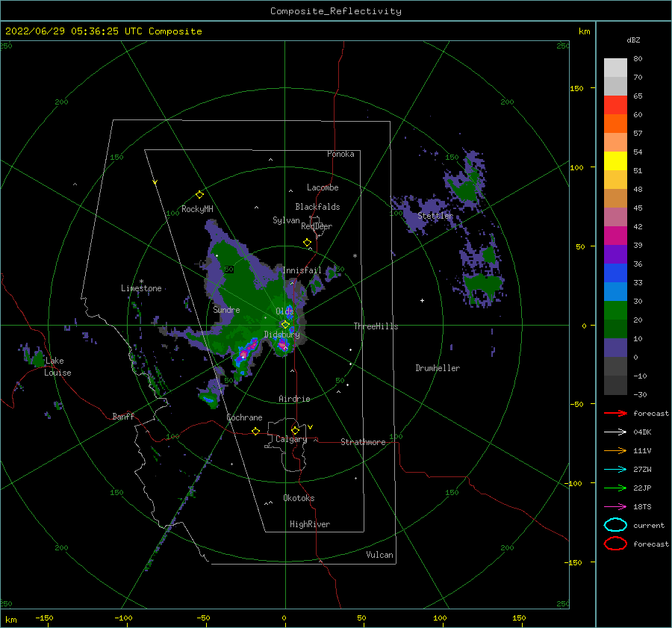Click the bright green swatch between 30 and 20 dBZ

[x=615, y=311]
